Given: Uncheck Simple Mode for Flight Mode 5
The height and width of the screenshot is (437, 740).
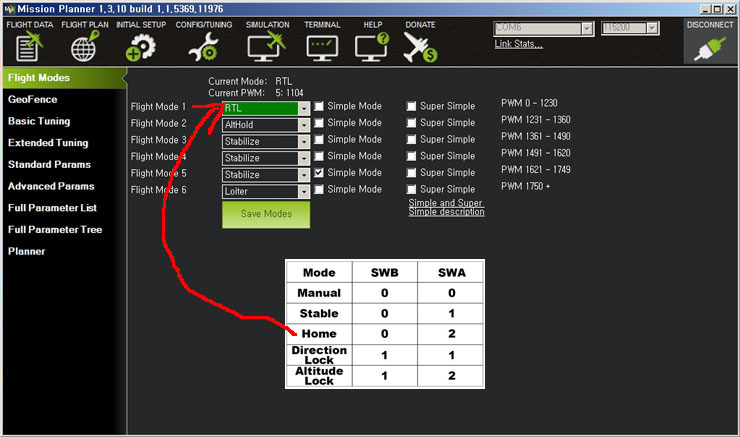Looking at the screenshot, I should 319,173.
